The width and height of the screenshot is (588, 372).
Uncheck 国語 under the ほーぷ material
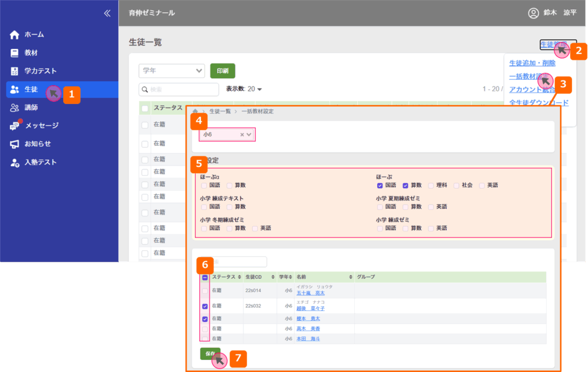click(x=380, y=186)
